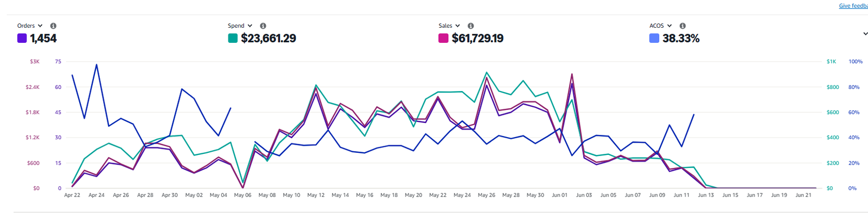Click the blue ACOS color swatch
This screenshot has width=868, height=214.
tap(654, 38)
